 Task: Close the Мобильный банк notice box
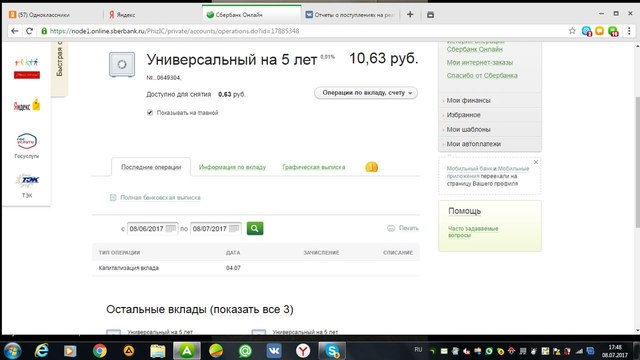536,162
